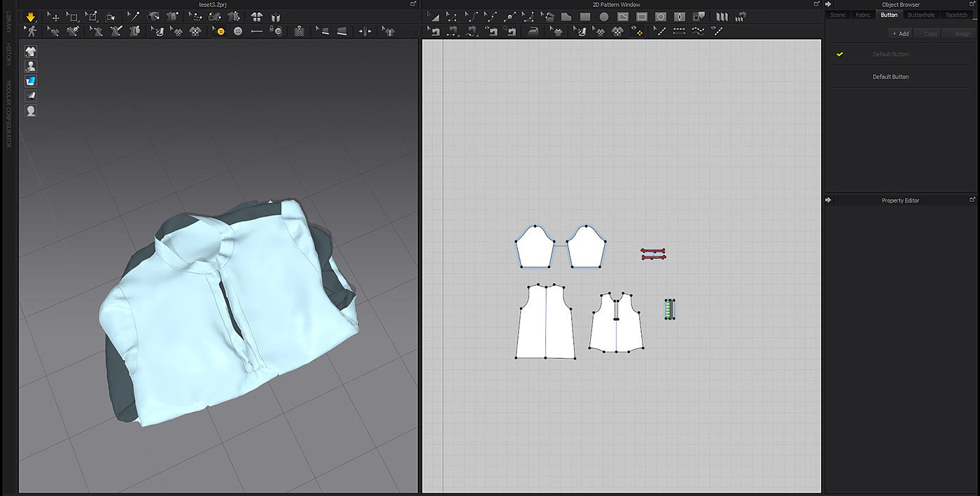Viewport: 980px width, 496px height.
Task: Collapse the Property Editor panel arrow
Action: [829, 200]
